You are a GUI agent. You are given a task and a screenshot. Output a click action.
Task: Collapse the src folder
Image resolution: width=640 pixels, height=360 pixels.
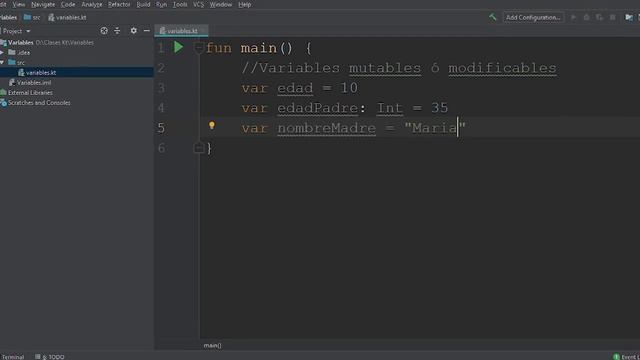(x=2, y=62)
